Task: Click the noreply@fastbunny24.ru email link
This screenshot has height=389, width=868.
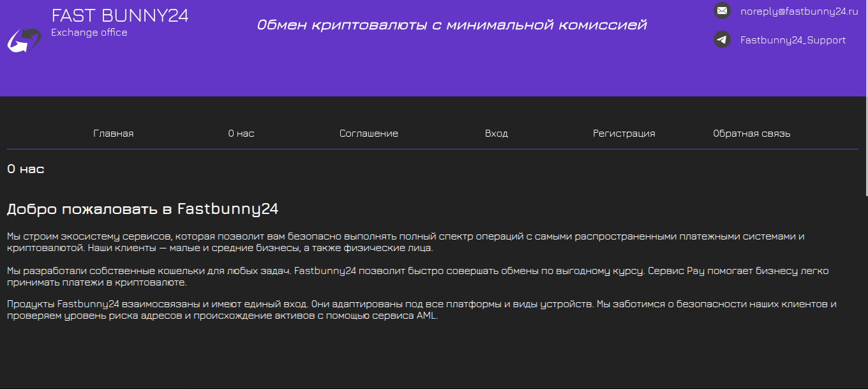Action: click(x=798, y=11)
